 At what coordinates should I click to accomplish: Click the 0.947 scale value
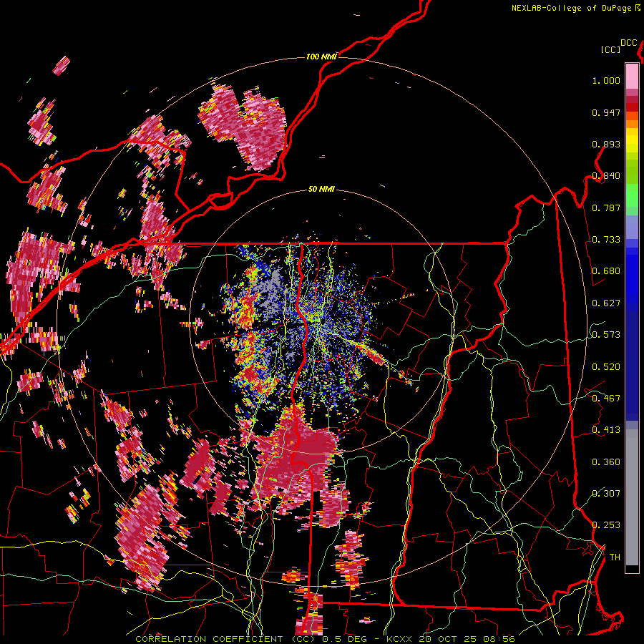coord(606,112)
